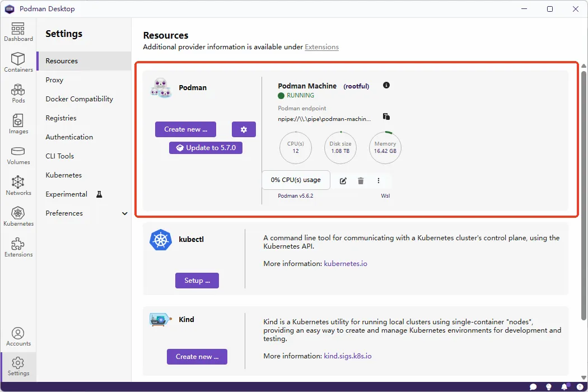
Task: Click the (rootful) label
Action: click(x=356, y=86)
